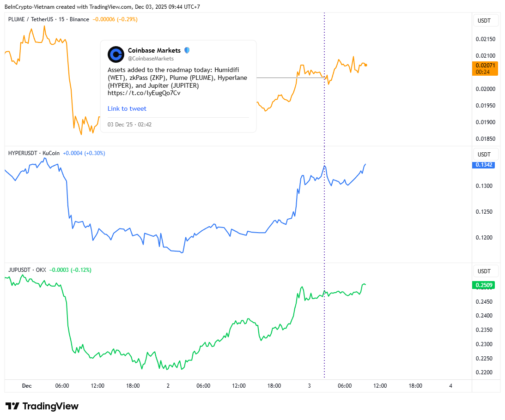Open the USDT currency selector on PLUME pane
The height and width of the screenshot is (420, 505).
click(484, 20)
